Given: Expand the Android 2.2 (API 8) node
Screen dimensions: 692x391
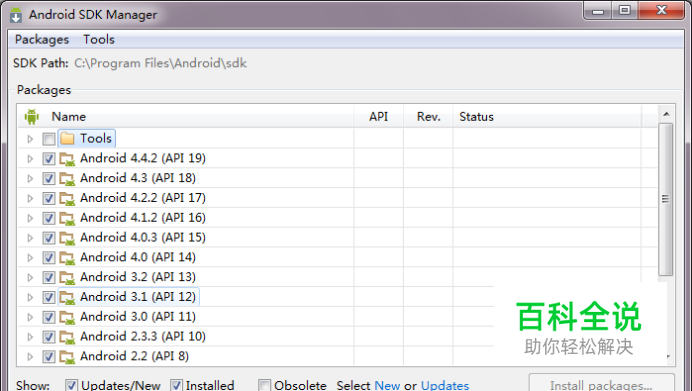Looking at the screenshot, I should tap(30, 357).
